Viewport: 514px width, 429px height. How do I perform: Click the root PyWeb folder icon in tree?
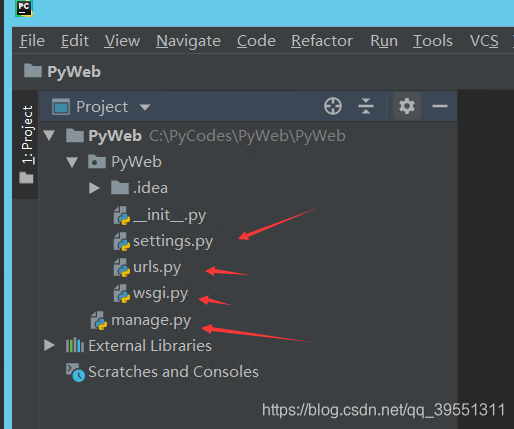[75, 135]
